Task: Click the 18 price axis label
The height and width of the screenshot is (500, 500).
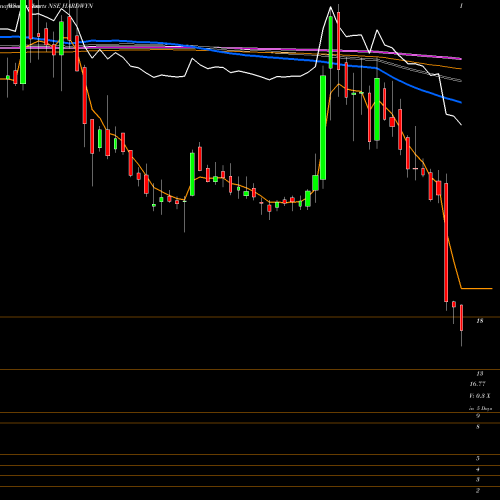Action: coord(480,321)
